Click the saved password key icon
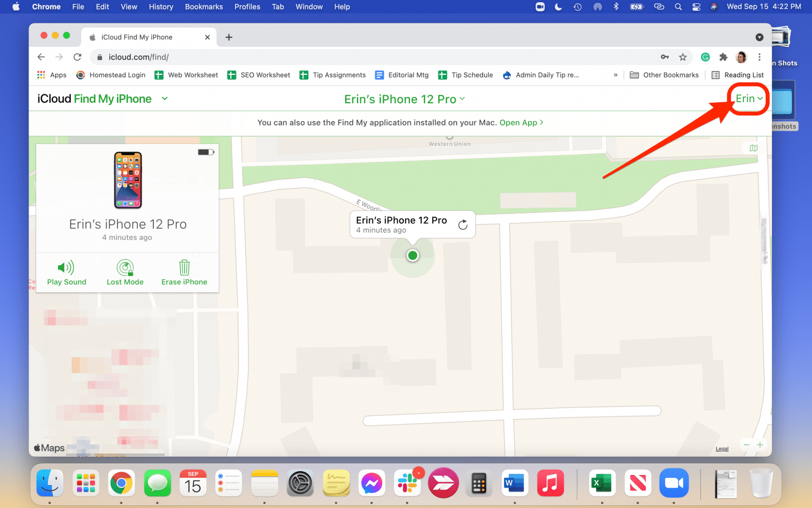The height and width of the screenshot is (508, 812). coord(665,57)
